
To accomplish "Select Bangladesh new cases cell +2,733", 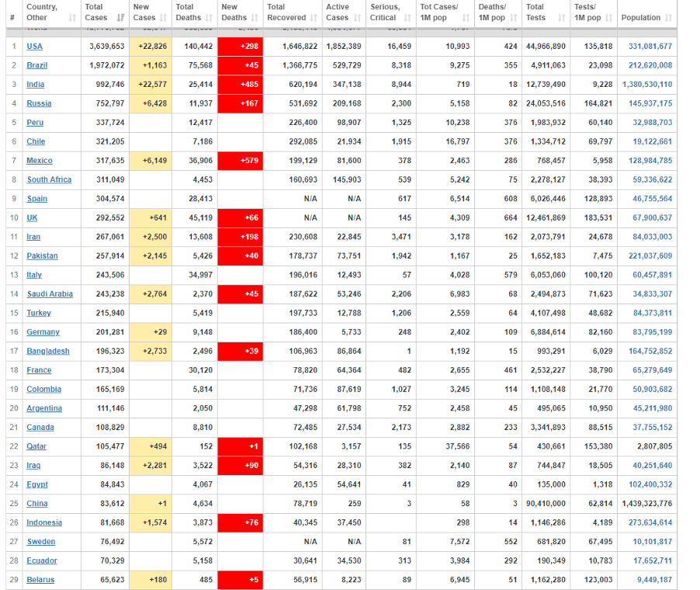I will (151, 351).
